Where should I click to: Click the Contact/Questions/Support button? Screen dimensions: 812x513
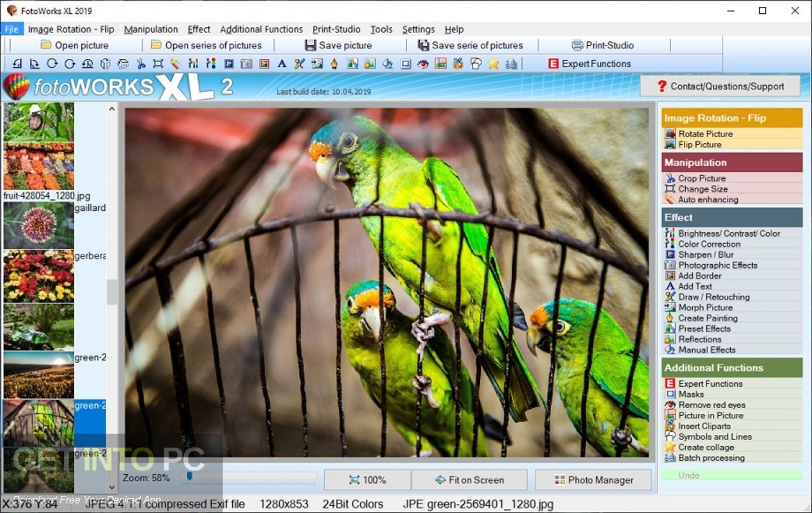(721, 86)
